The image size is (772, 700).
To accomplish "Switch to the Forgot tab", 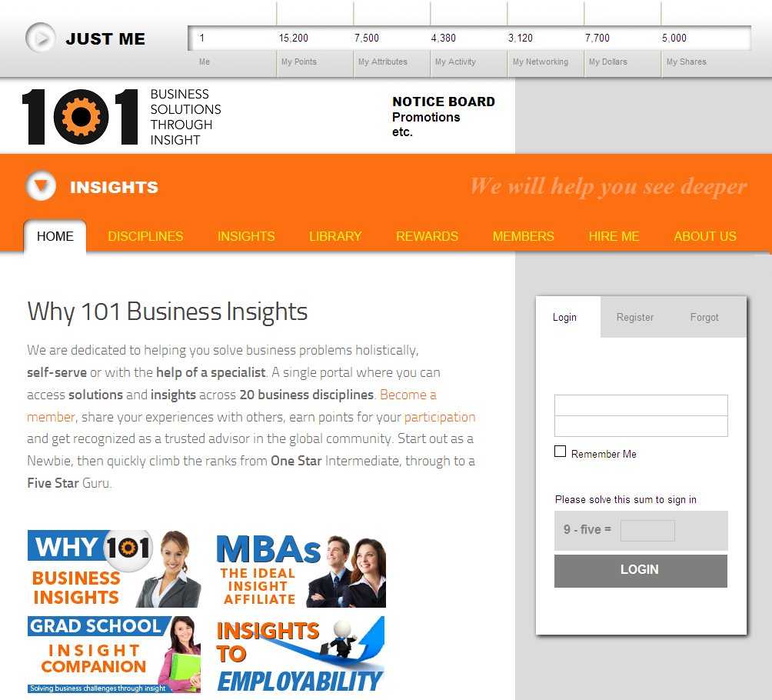I will click(704, 317).
